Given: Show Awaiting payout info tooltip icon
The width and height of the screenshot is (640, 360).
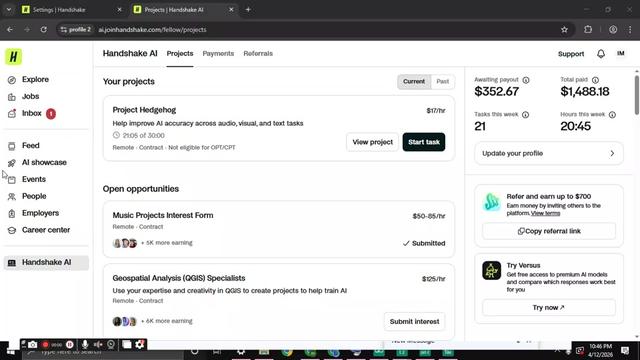Looking at the screenshot, I should pyautogui.click(x=526, y=80).
